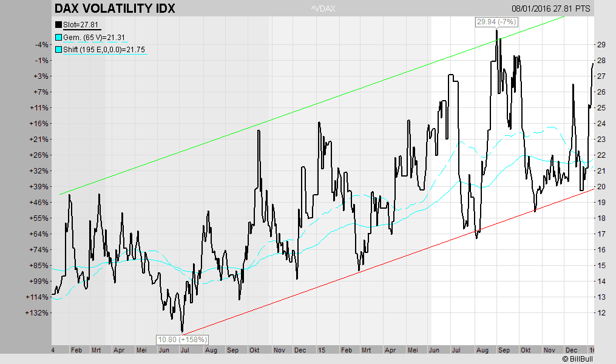Click the '+7%' label on left axis

coord(41,92)
